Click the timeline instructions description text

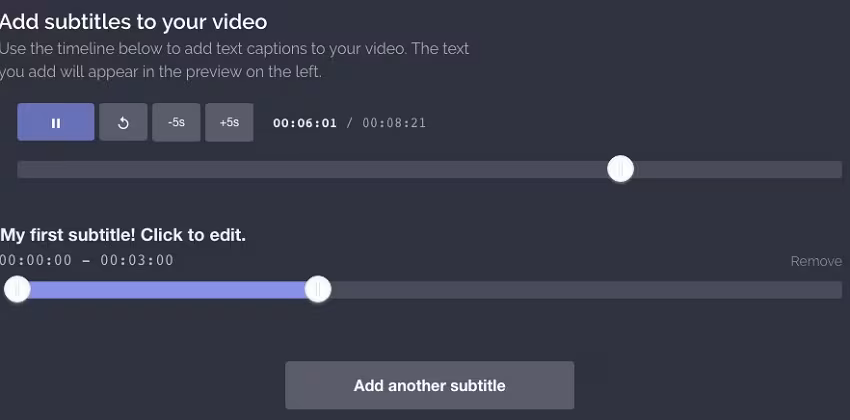(235, 60)
